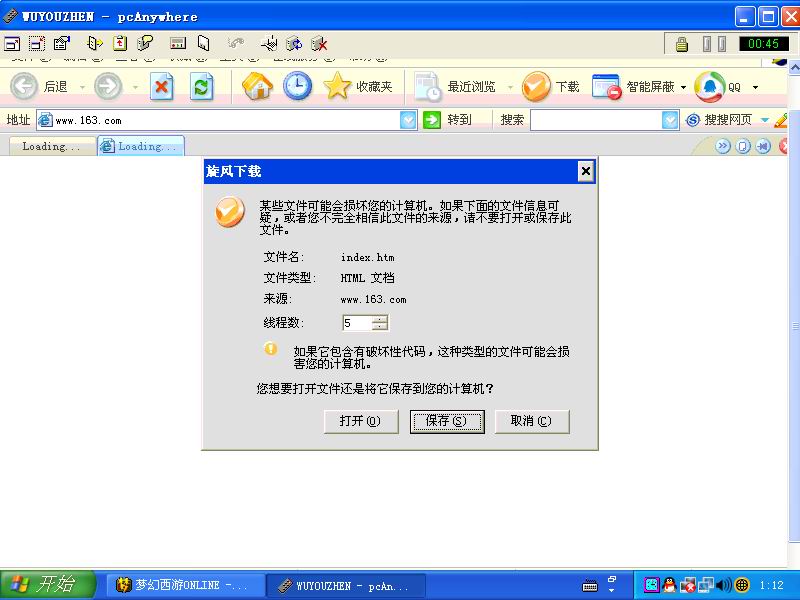
Task: Open the search box dropdown arrow
Action: point(670,120)
